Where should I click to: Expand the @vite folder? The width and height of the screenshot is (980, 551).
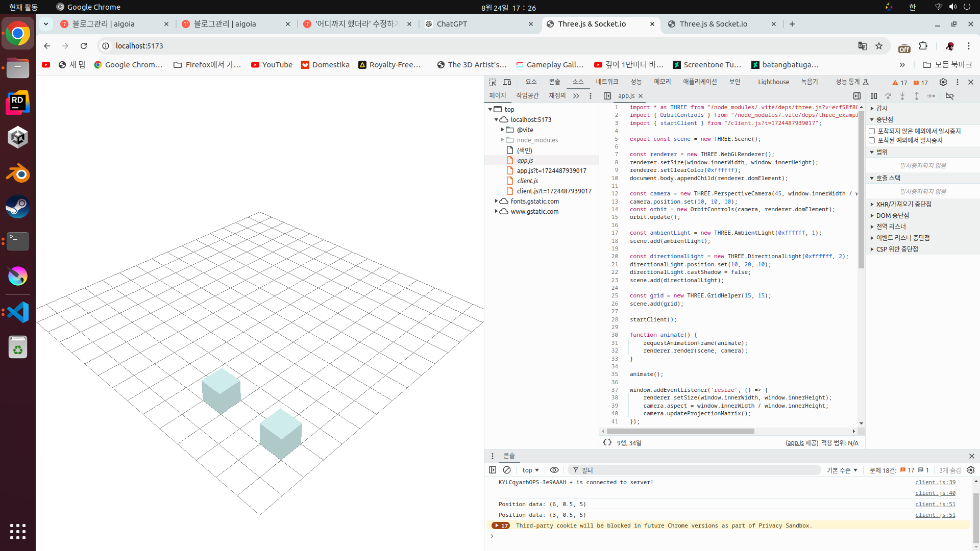point(502,130)
